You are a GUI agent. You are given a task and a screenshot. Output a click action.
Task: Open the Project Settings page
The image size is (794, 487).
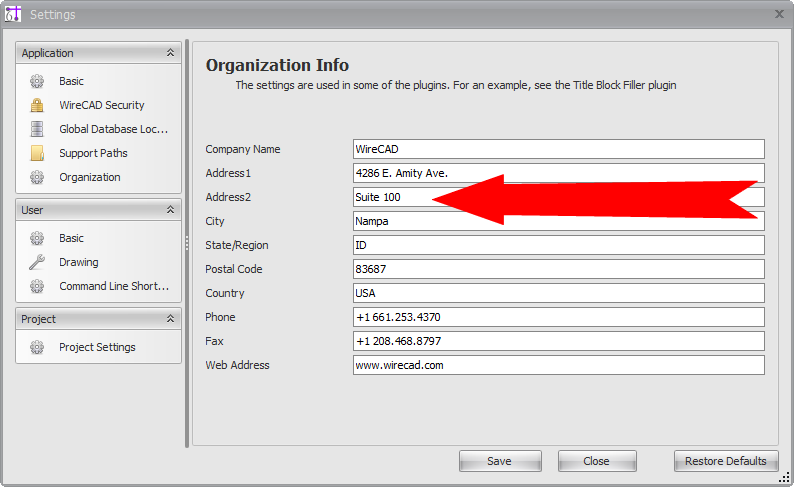click(97, 347)
